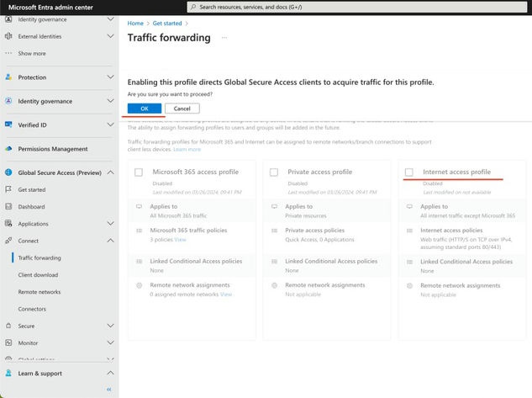Check the Private access profile checkbox
Image resolution: width=532 pixels, height=398 pixels.
pyautogui.click(x=274, y=172)
